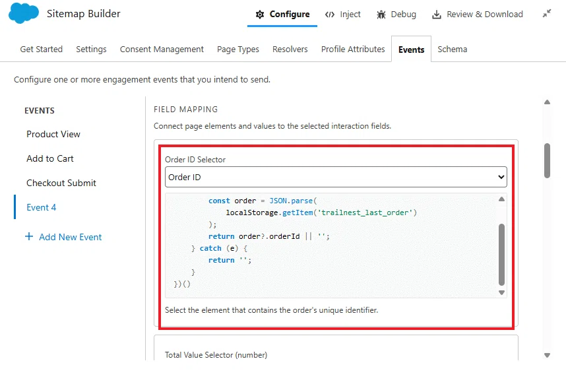
Task: Click the code editor scrollbar thumb
Action: click(501, 255)
